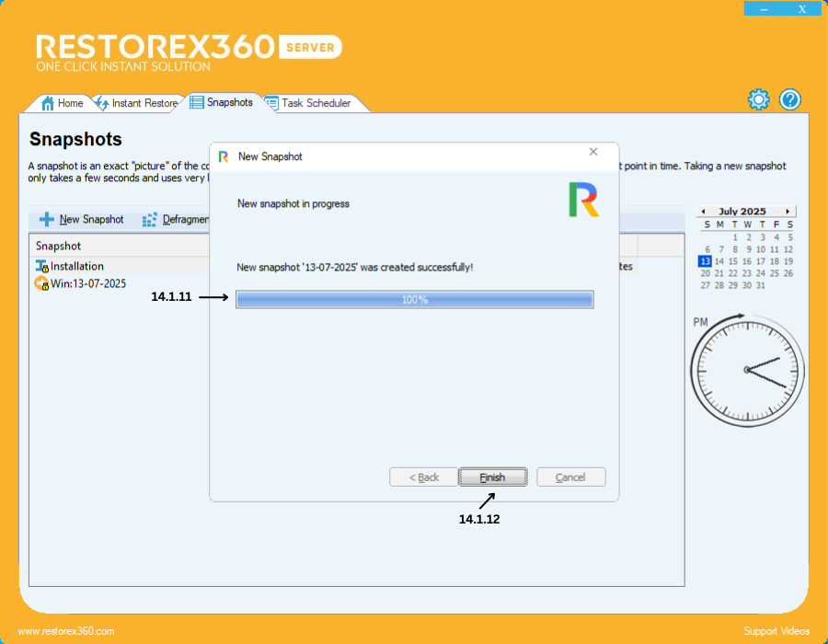This screenshot has height=644, width=828.
Task: Click the dialog title bar R icon
Action: coord(224,156)
